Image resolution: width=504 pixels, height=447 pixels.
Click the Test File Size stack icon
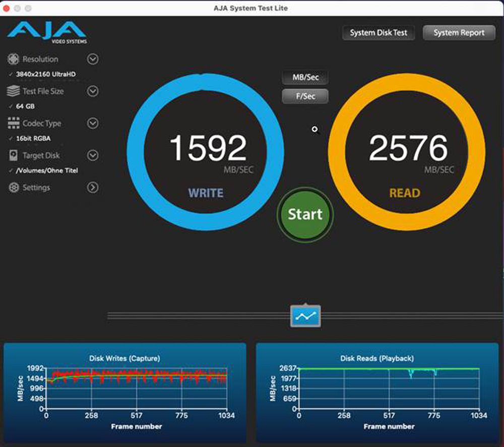coord(13,91)
